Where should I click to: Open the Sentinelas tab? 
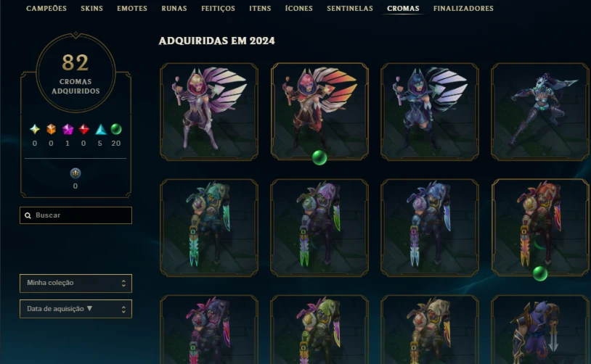click(350, 8)
